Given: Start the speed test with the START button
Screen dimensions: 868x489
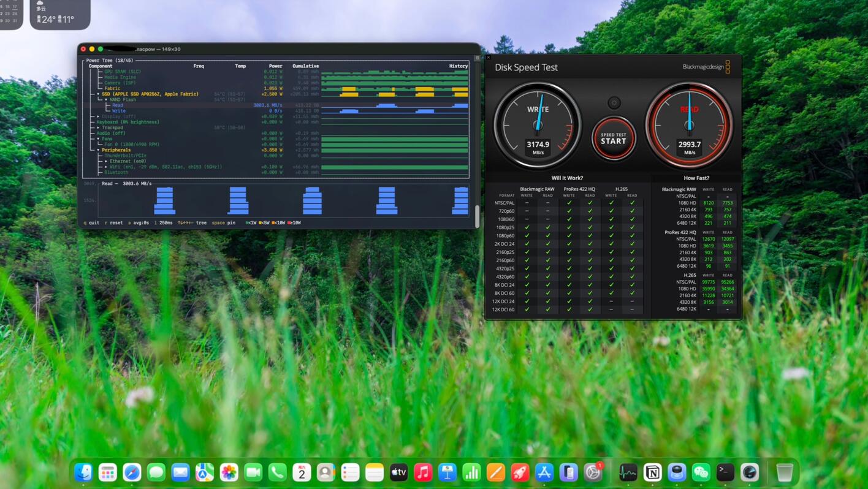Looking at the screenshot, I should 614,138.
